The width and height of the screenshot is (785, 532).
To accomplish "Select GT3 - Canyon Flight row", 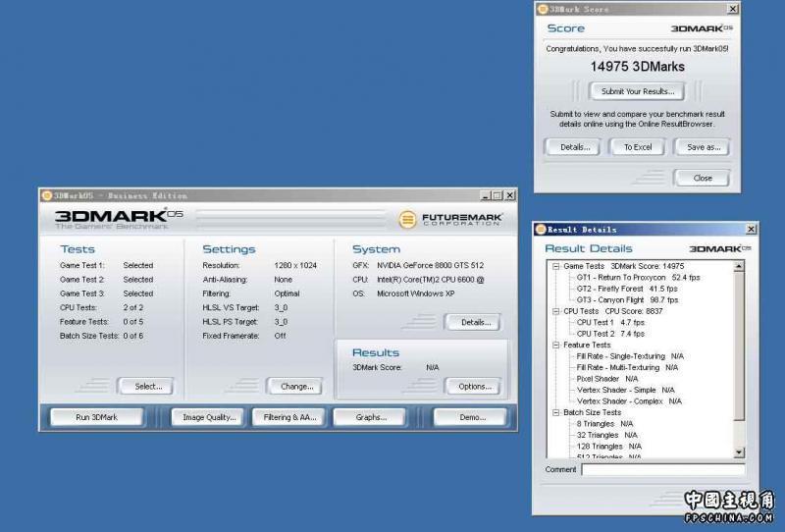I will click(627, 300).
